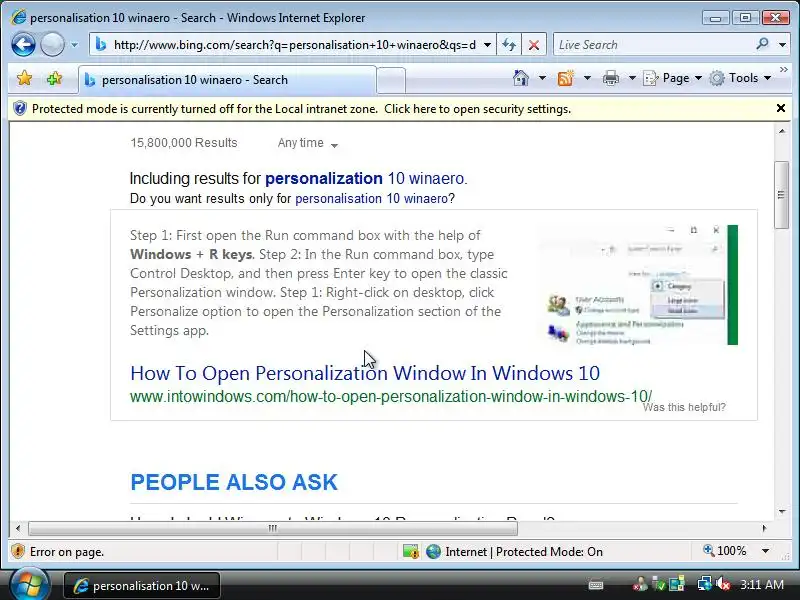Click the Forward navigation button
Image resolution: width=800 pixels, height=600 pixels.
tap(52, 44)
